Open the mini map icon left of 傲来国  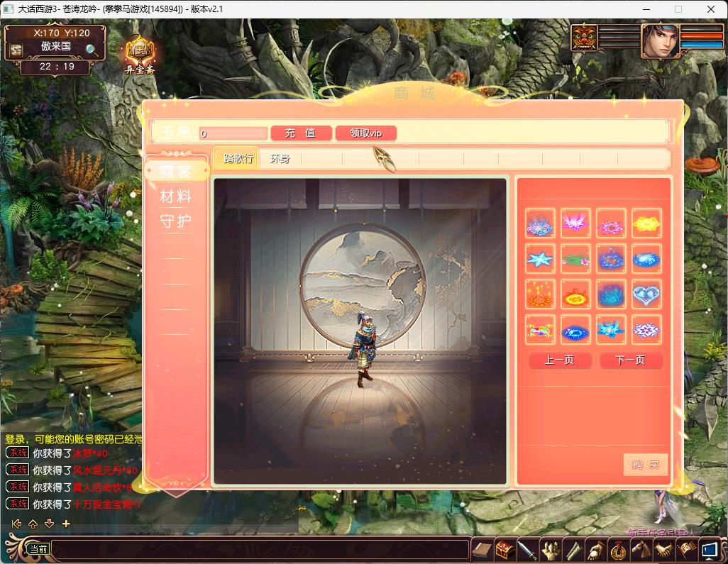click(x=16, y=50)
